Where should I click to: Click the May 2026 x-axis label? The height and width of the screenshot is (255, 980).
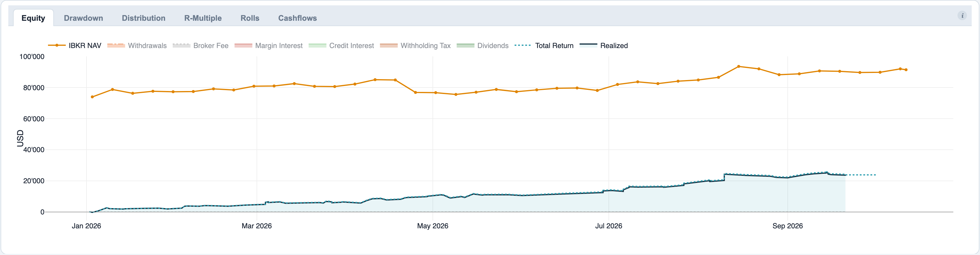[x=433, y=226]
